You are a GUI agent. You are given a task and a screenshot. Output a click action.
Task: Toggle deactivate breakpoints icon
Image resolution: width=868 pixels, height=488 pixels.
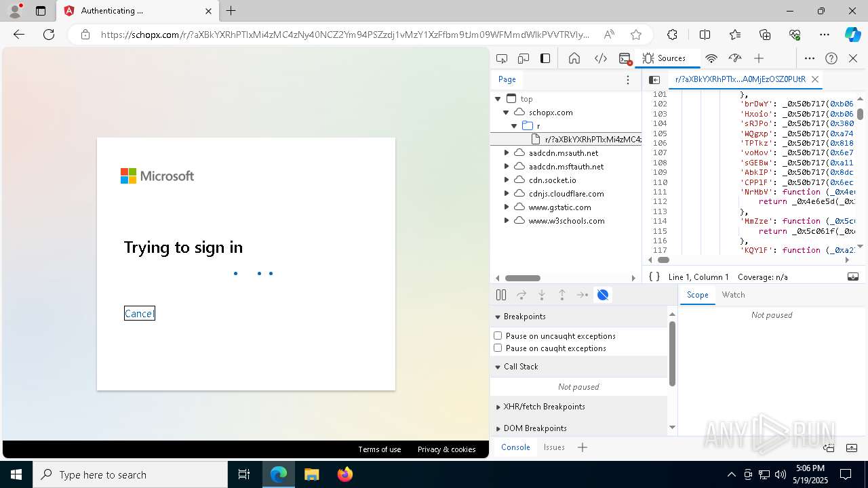(603, 295)
